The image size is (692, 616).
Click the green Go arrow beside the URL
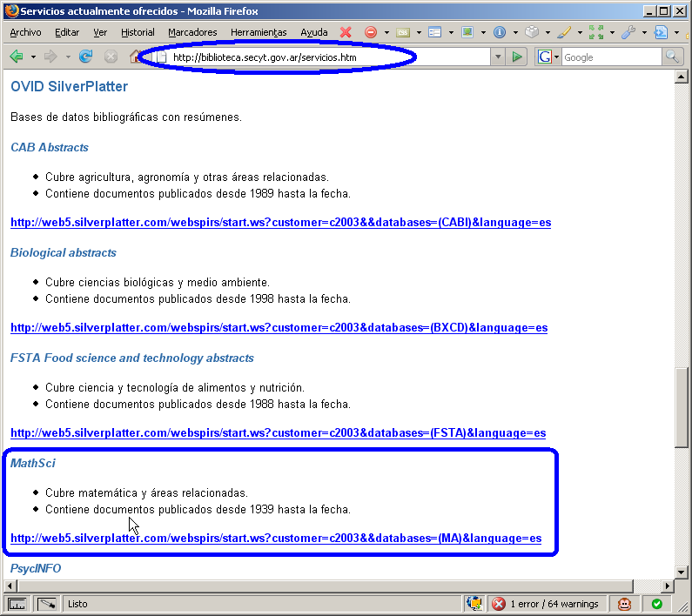[x=518, y=57]
